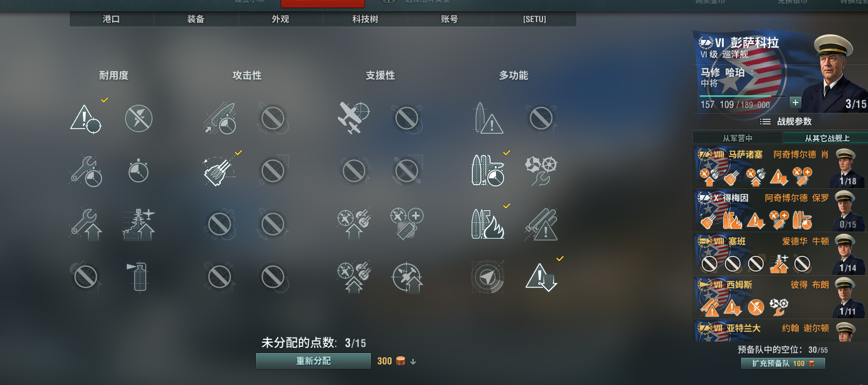Select the stopwatch skill icon under 耐用度
Viewport: 868px width, 385px height.
tap(138, 171)
